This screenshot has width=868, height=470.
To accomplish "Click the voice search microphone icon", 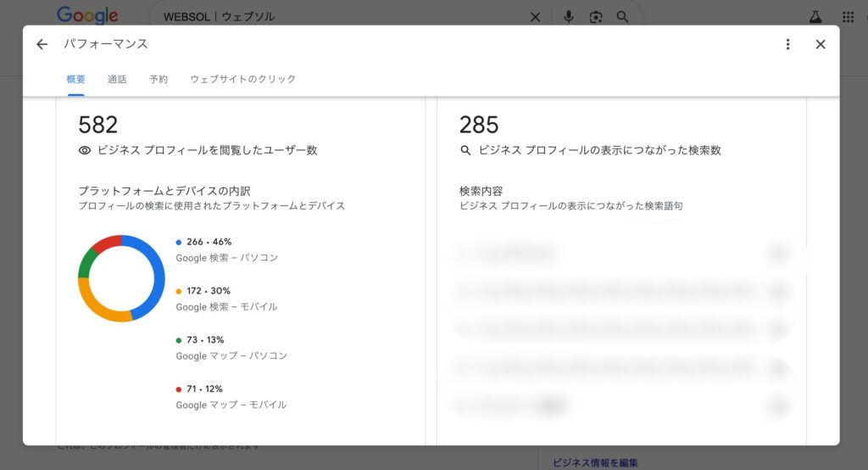I will pos(569,17).
